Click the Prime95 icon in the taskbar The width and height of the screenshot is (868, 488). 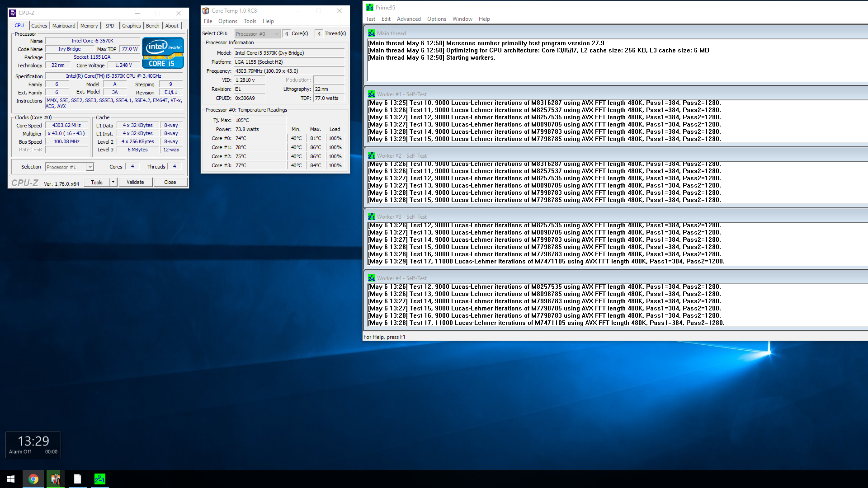pos(99,479)
